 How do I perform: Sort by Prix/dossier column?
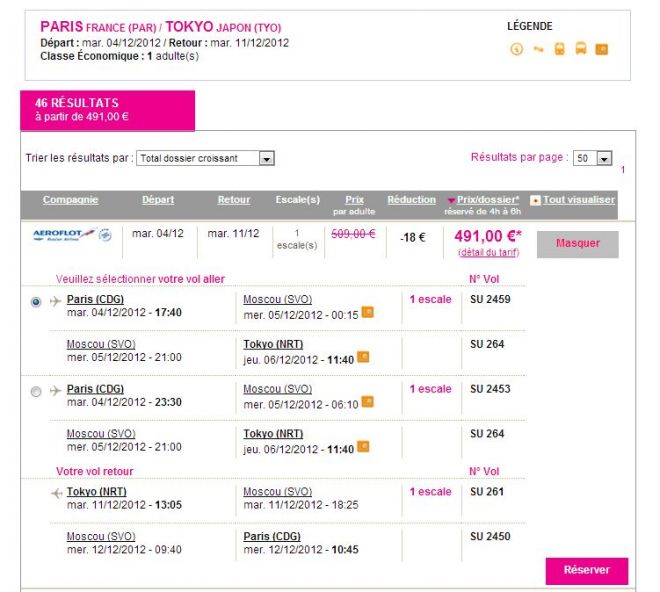pyautogui.click(x=488, y=200)
